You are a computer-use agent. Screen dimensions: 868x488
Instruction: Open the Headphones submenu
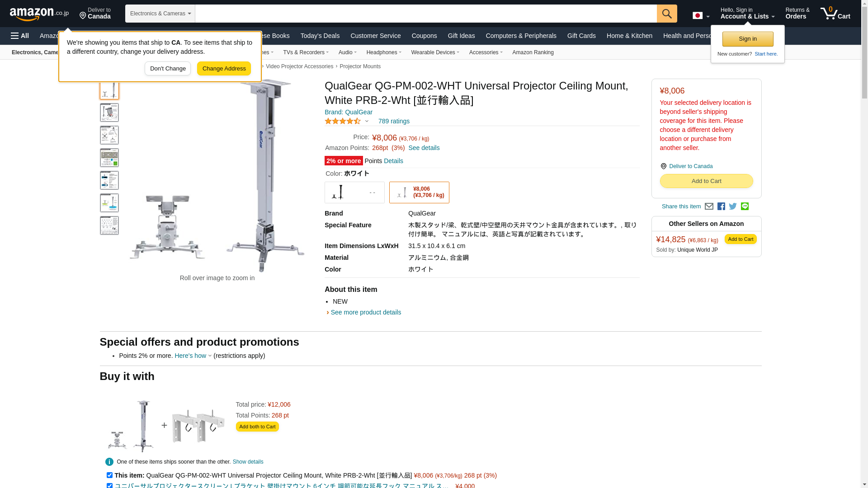pos(384,52)
